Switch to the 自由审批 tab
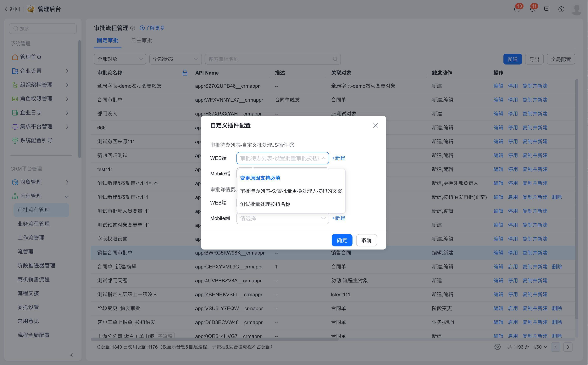Viewport: 588px width, 365px height. pyautogui.click(x=142, y=40)
